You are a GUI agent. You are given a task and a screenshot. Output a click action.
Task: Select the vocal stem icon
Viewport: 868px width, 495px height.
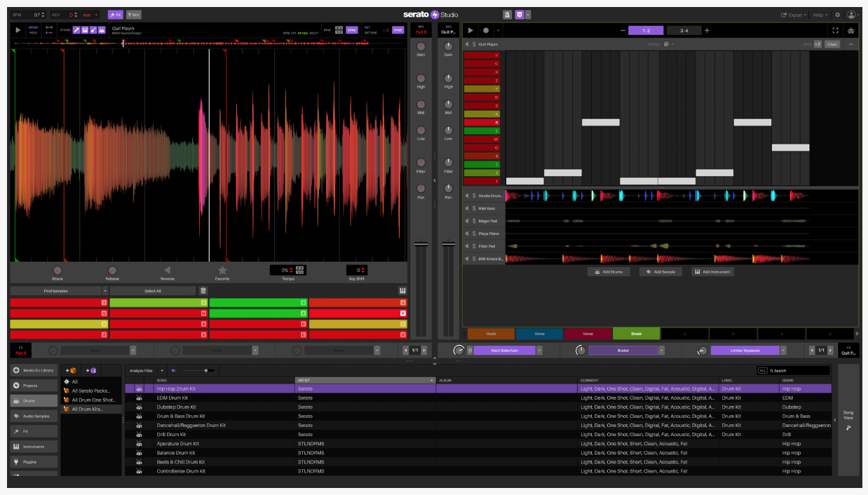pyautogui.click(x=76, y=30)
